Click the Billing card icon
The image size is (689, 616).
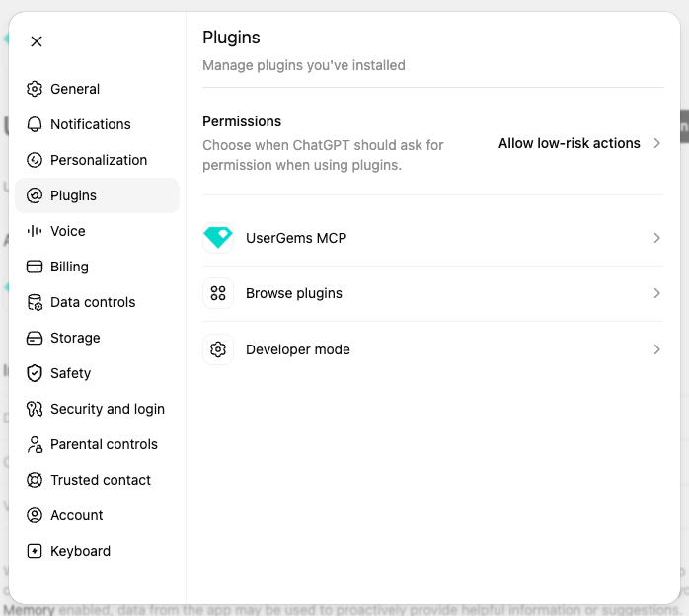tap(35, 267)
